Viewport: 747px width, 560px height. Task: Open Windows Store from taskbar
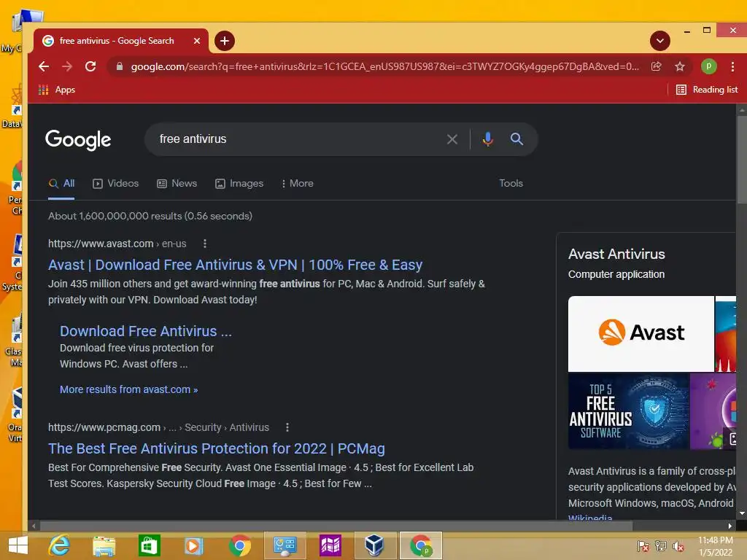pyautogui.click(x=149, y=545)
